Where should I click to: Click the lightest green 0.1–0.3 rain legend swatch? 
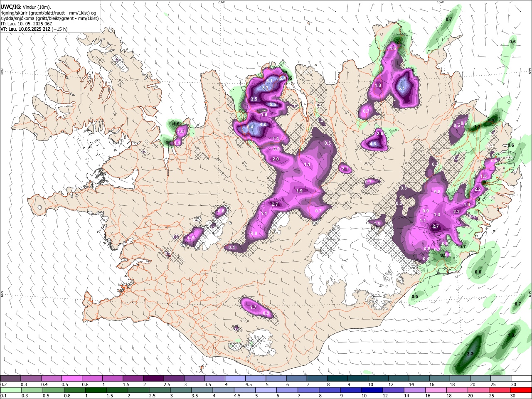pos(10,390)
